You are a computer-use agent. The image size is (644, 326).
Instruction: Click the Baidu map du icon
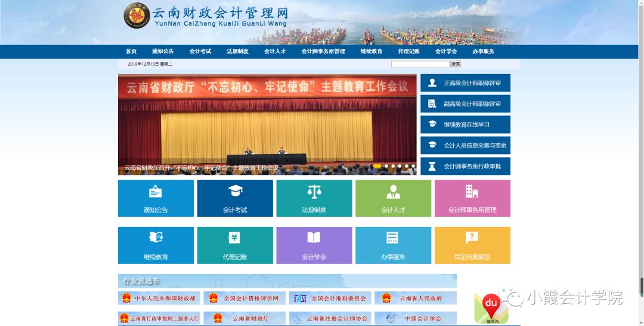491,308
